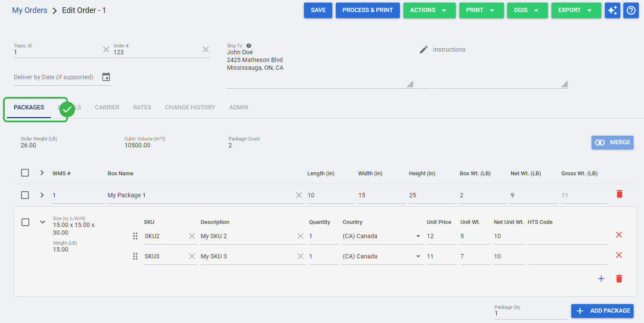Viewport: 644px width, 323px height.
Task: Click the SKU2 HTS Code field
Action: (x=568, y=236)
